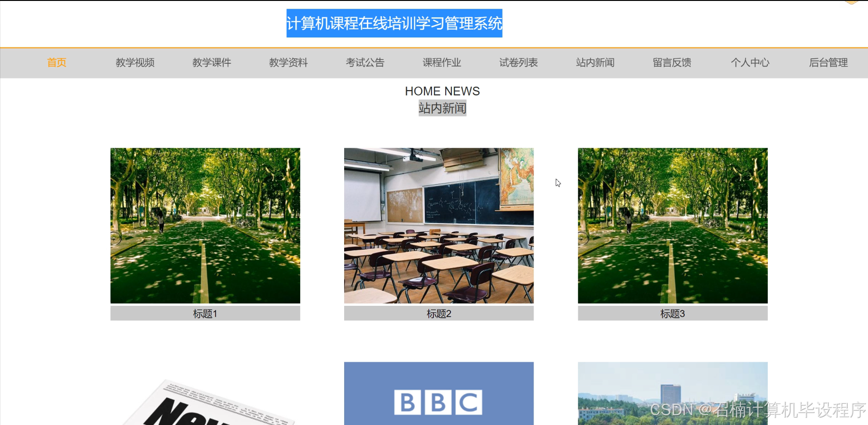This screenshot has height=425, width=868.
Task: Click the site title 计算机课程在线培训学习管理系统
Action: (394, 23)
